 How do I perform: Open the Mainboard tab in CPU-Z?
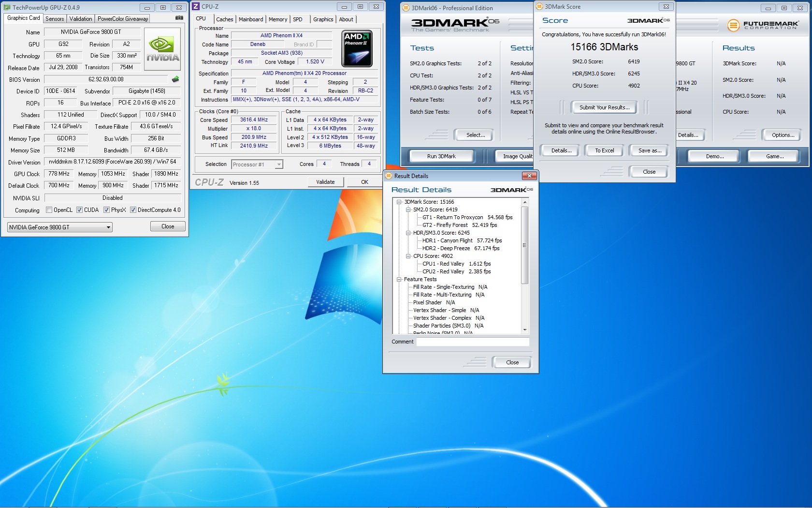click(251, 19)
